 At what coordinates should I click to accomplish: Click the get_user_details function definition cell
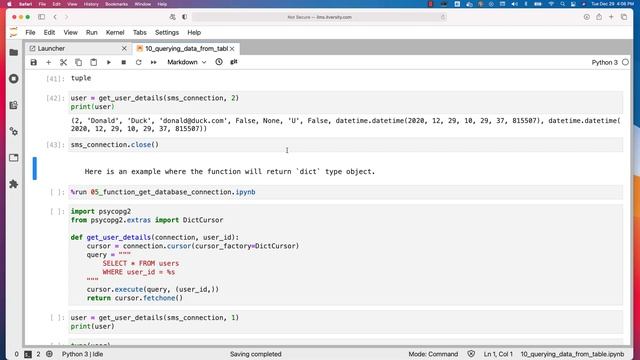(345, 255)
